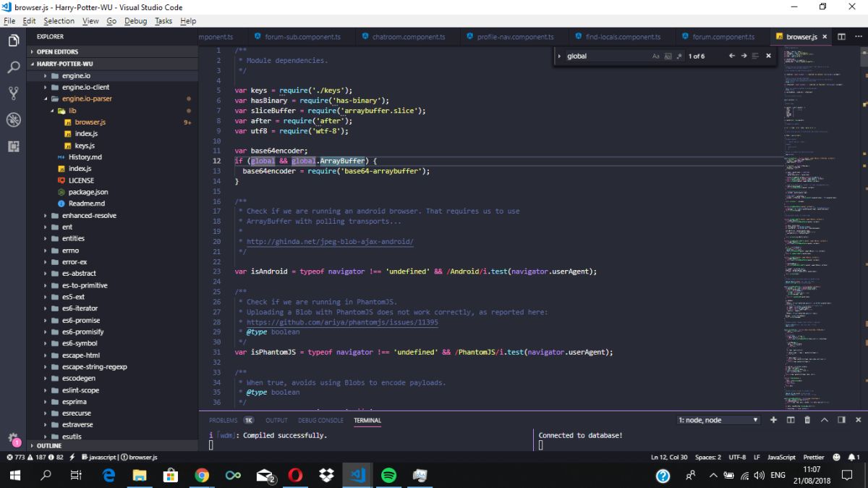868x488 pixels.
Task: Open the Source Control view
Action: pos(13,93)
